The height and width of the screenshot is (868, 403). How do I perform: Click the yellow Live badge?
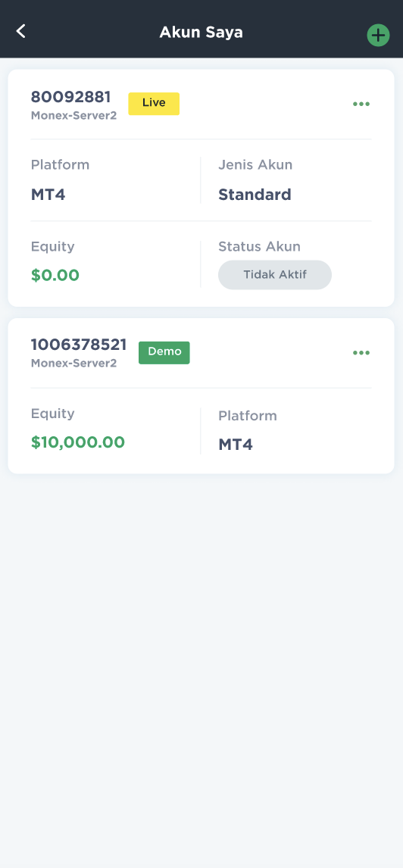point(154,104)
